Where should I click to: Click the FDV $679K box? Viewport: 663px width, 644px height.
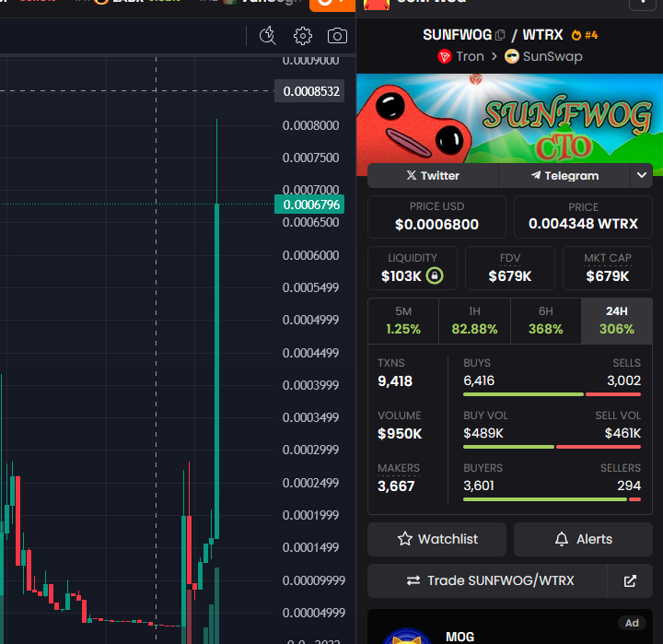pyautogui.click(x=510, y=268)
